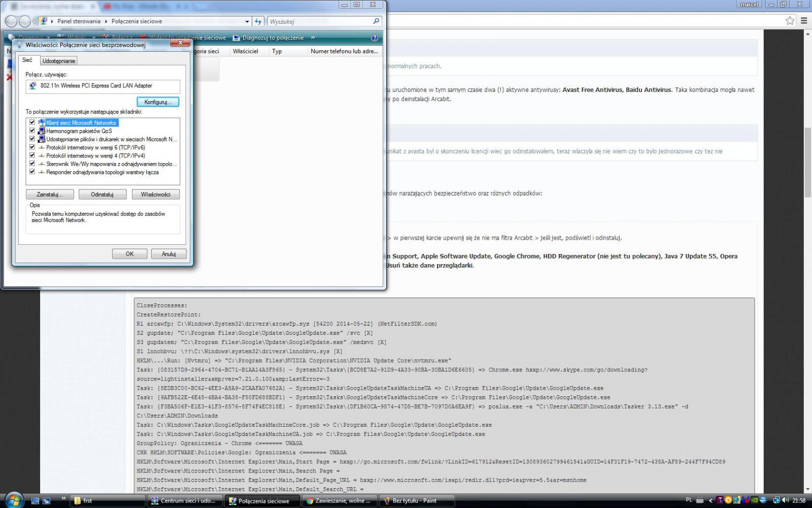The image size is (812, 508).
Task: Cancel the dialog with Anuluj
Action: pyautogui.click(x=169, y=254)
